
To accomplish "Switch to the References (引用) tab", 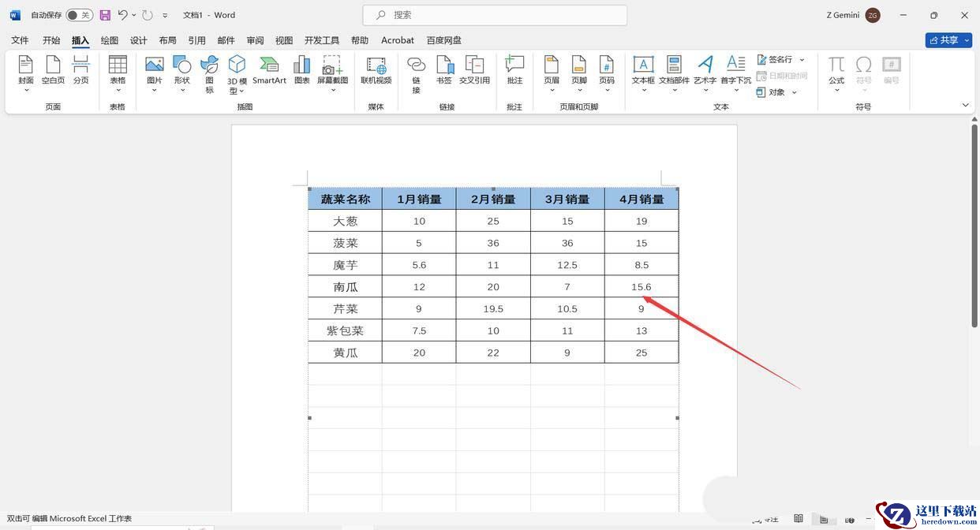I will point(196,40).
